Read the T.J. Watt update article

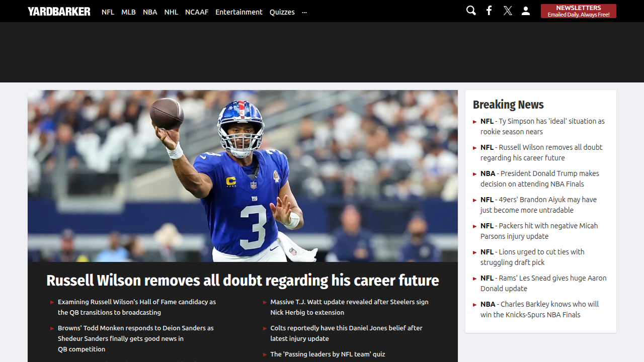pyautogui.click(x=349, y=307)
